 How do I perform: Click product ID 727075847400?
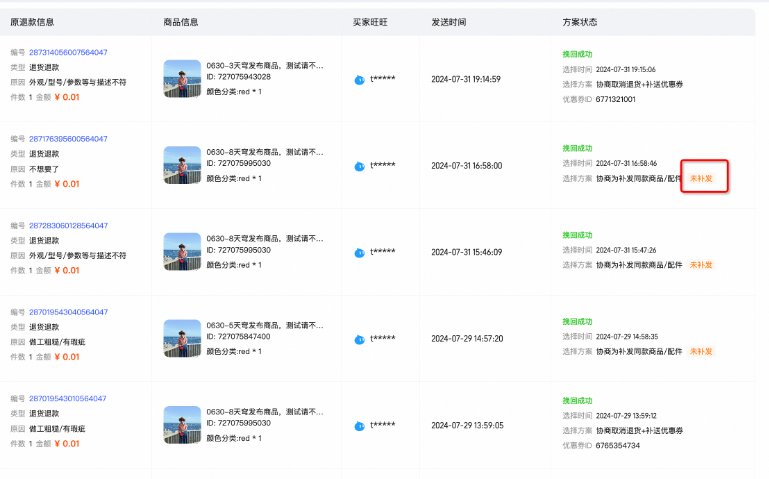[238, 336]
